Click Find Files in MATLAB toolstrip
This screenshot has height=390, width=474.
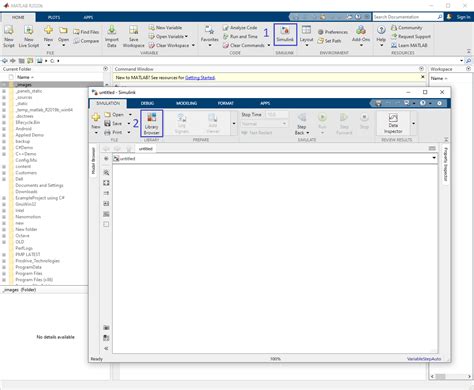pos(86,32)
